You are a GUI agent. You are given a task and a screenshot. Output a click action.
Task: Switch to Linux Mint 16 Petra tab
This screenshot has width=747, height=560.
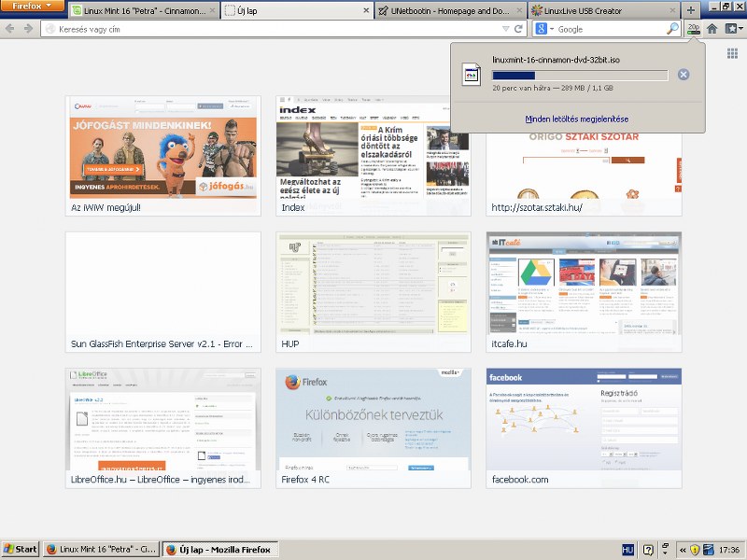point(144,10)
